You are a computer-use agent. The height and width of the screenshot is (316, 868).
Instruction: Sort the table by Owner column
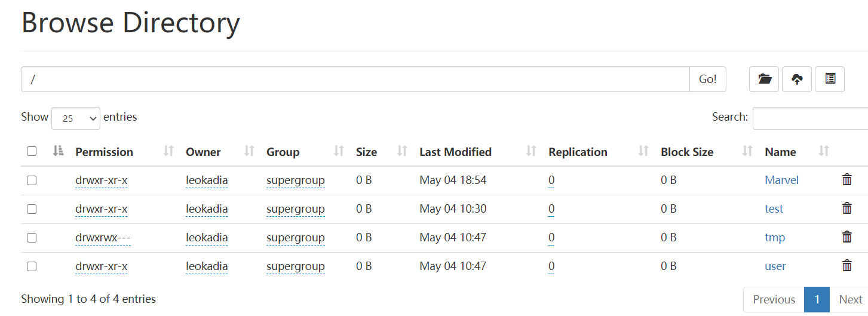click(250, 152)
